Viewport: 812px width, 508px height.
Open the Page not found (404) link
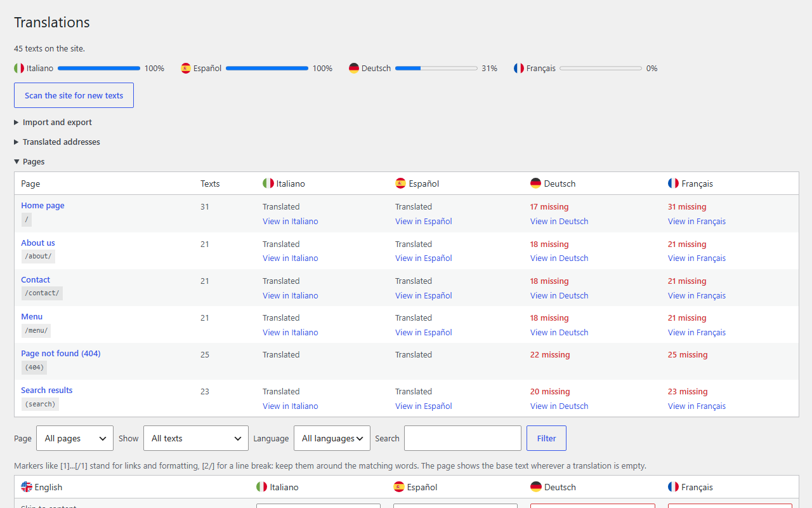pyautogui.click(x=61, y=353)
